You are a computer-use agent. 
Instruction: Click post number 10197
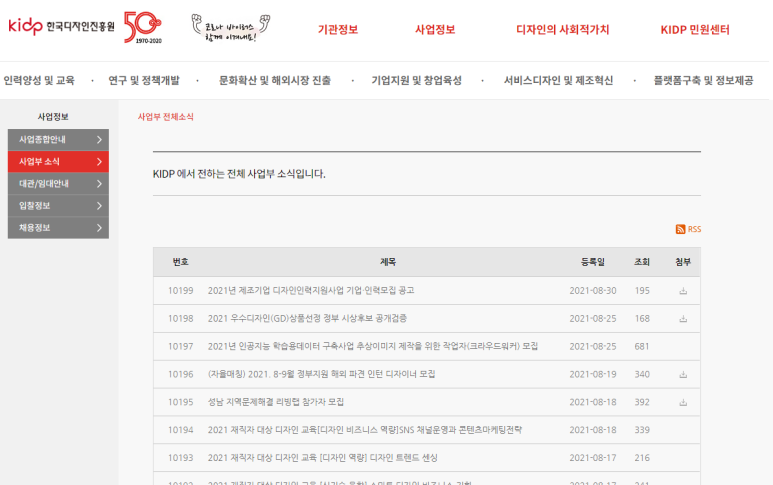click(180, 346)
